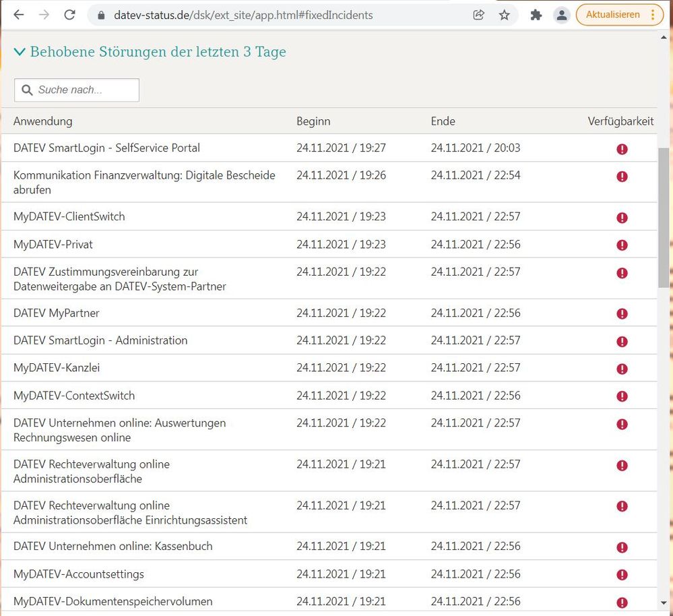Click alert icon for MyDATEV-ContextSwitch
The image size is (673, 616).
tap(622, 396)
